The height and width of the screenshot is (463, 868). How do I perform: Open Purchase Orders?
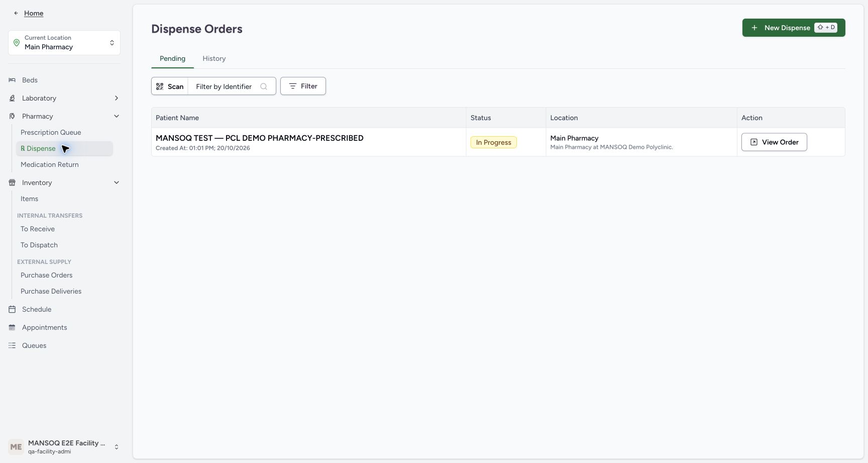(47, 275)
